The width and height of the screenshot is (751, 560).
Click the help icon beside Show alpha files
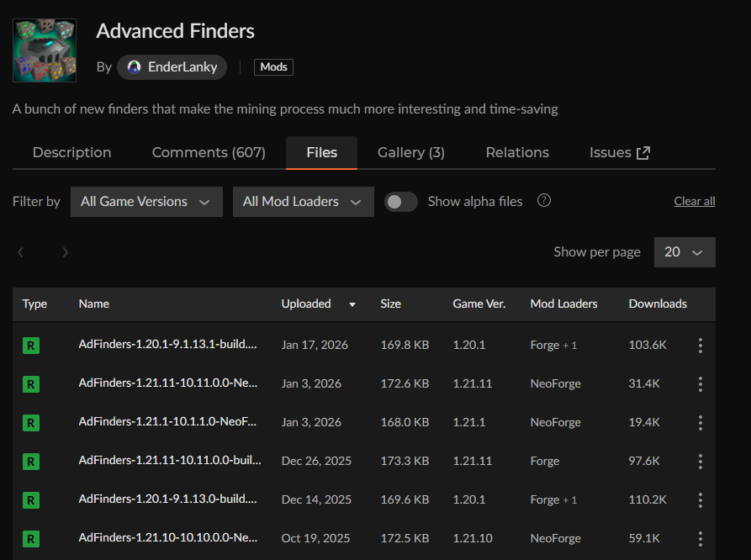[544, 201]
